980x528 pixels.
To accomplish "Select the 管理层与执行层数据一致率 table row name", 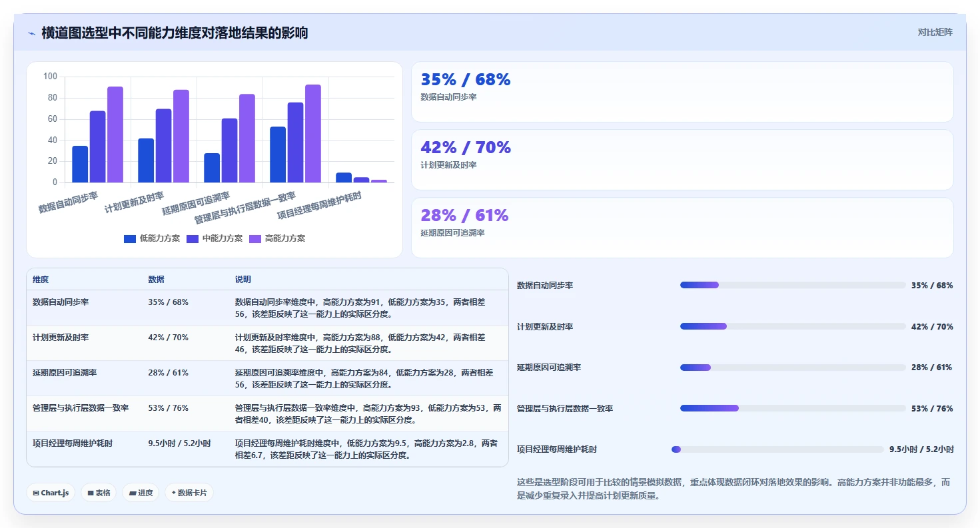I will click(x=81, y=408).
